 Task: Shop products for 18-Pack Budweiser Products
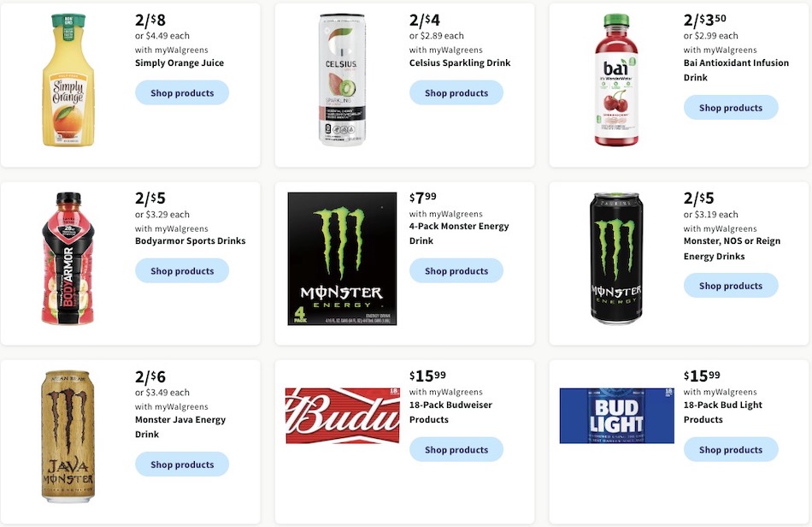456,449
